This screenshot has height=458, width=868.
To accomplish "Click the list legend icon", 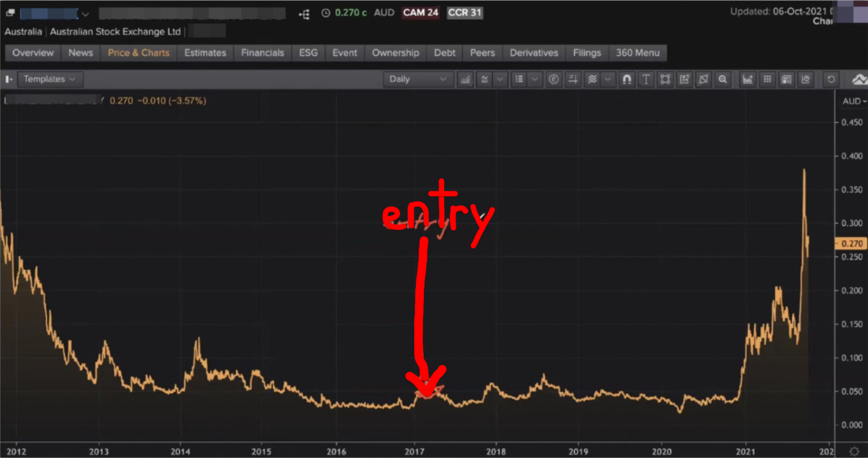I will pyautogui.click(x=519, y=79).
